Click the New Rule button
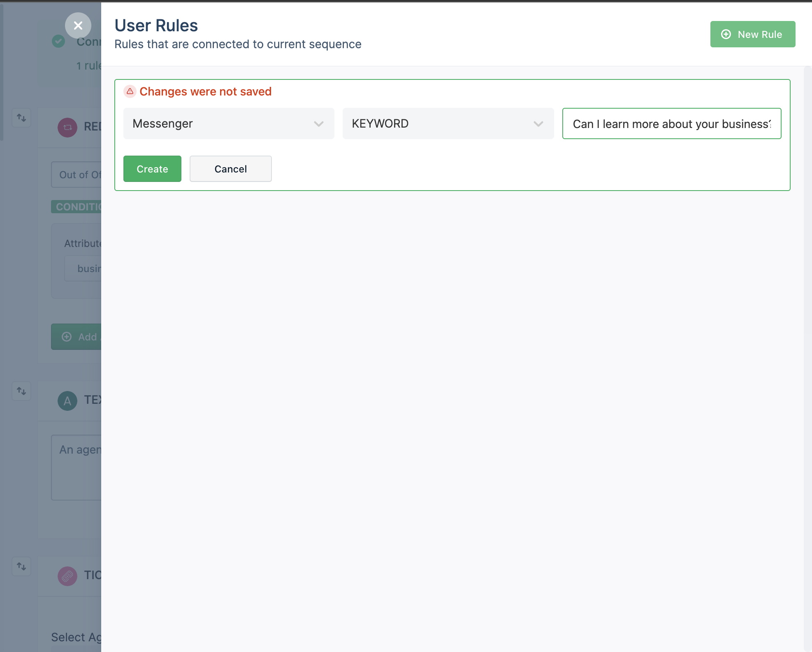Image resolution: width=812 pixels, height=652 pixels. (x=752, y=34)
